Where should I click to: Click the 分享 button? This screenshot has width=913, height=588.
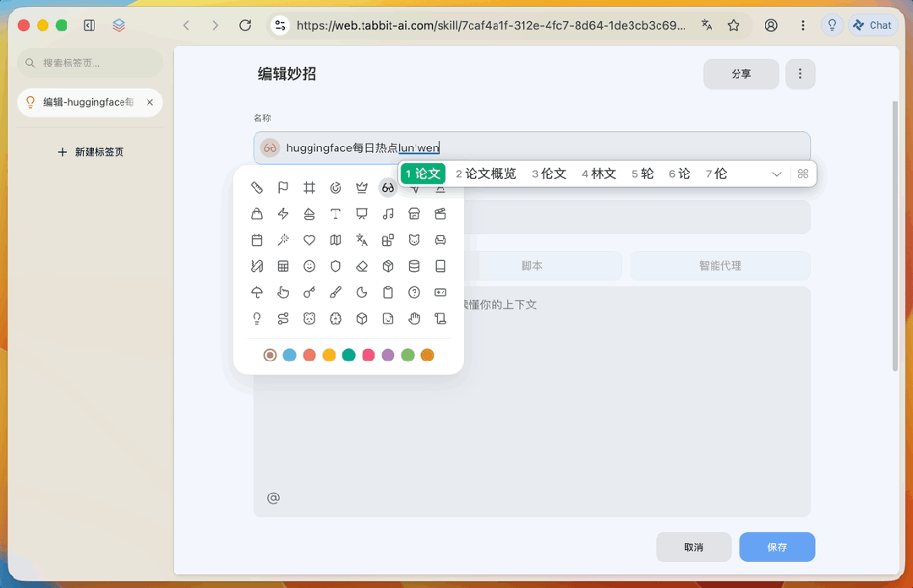[741, 74]
